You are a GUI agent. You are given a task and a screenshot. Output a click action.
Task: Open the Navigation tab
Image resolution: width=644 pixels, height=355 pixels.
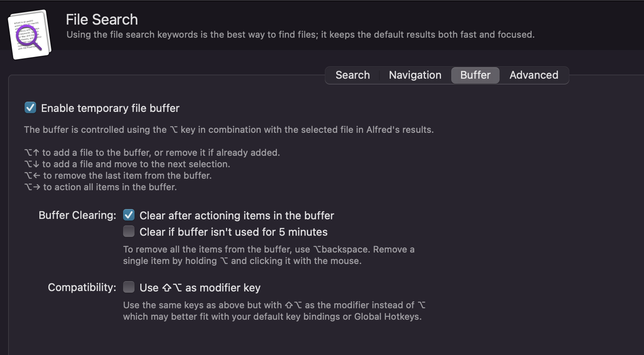(415, 75)
